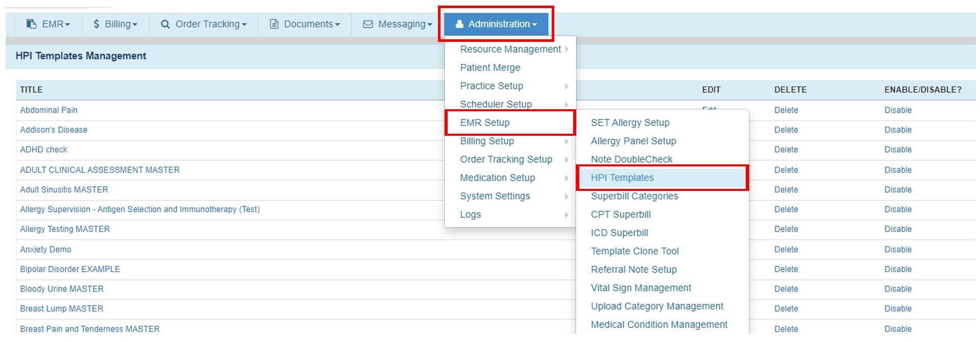980x342 pixels.
Task: Expand the Resource Management submenu arrow
Action: pos(567,49)
